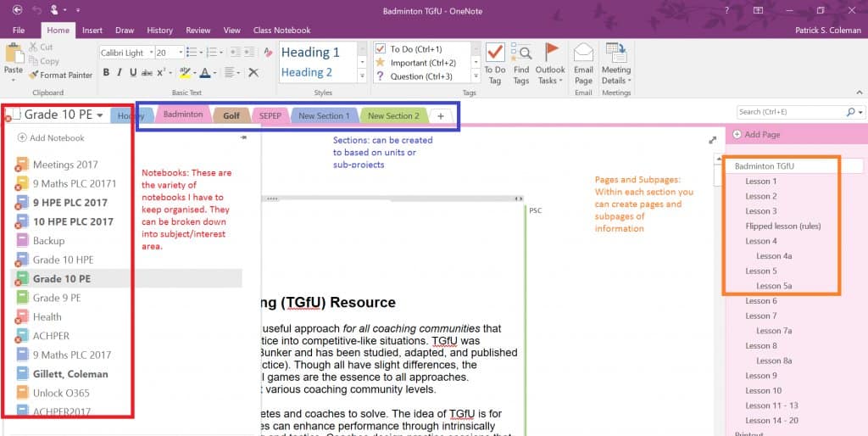Viewport: 868px width, 436px height.
Task: Apply the font color button
Action: (x=205, y=73)
